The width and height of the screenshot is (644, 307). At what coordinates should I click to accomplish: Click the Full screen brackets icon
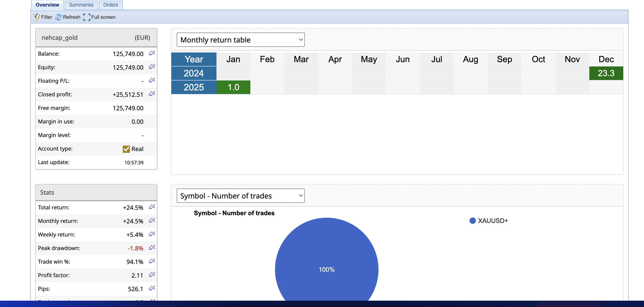87,17
